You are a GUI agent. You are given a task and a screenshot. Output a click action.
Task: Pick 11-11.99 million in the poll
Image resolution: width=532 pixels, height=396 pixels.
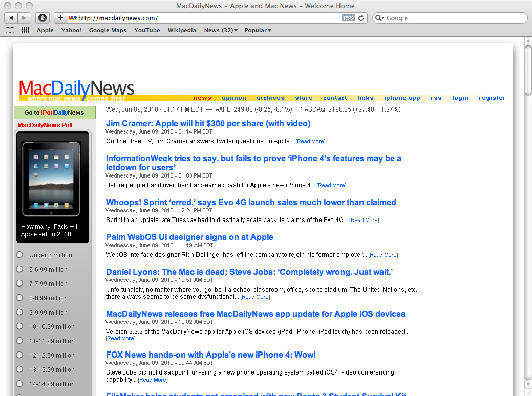tap(19, 340)
